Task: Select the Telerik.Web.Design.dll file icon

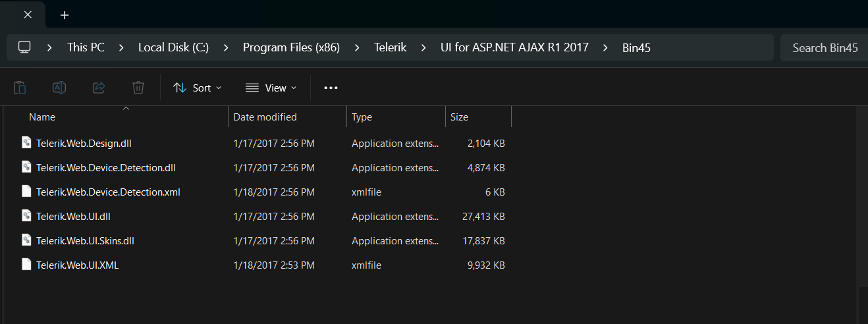Action: (x=26, y=143)
